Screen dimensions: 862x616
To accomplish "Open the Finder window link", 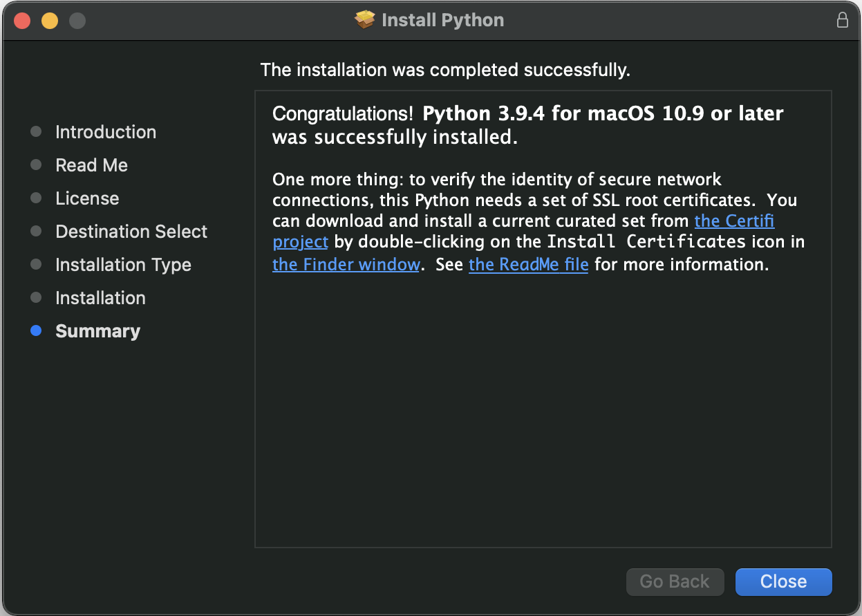I will [346, 264].
